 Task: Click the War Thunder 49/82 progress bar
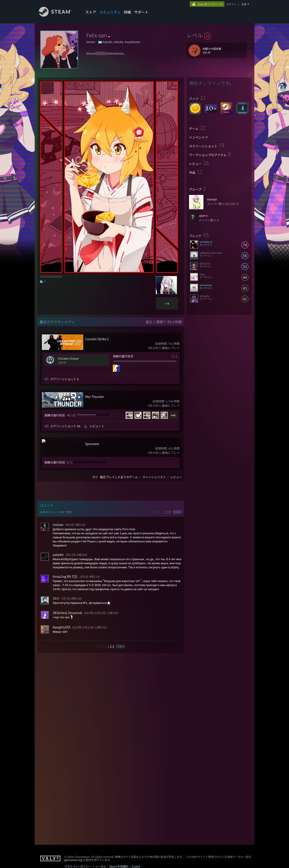(x=94, y=415)
